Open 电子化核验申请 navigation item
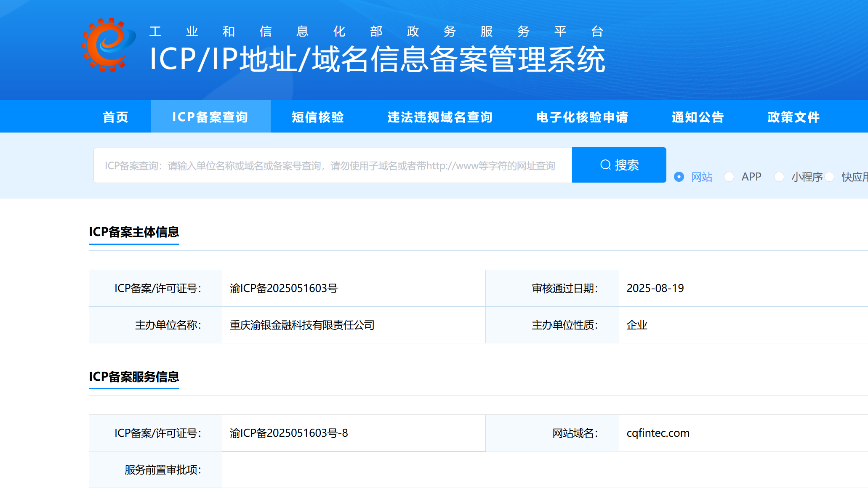This screenshot has height=491, width=868. pos(582,117)
